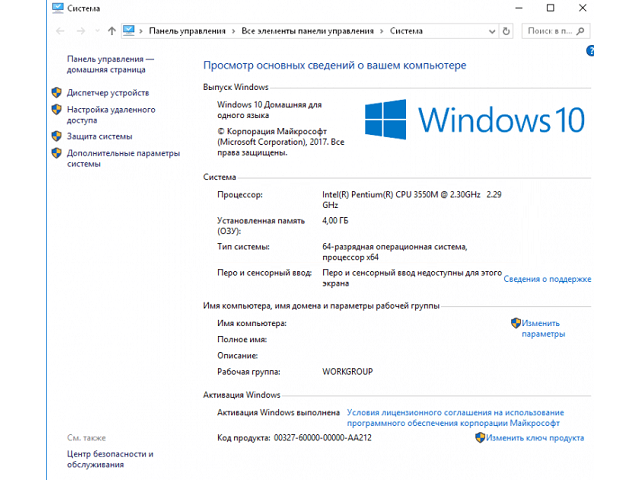This screenshot has width=640, height=480.
Task: Click shield icon beside Изменить ключ продукта
Action: (480, 438)
